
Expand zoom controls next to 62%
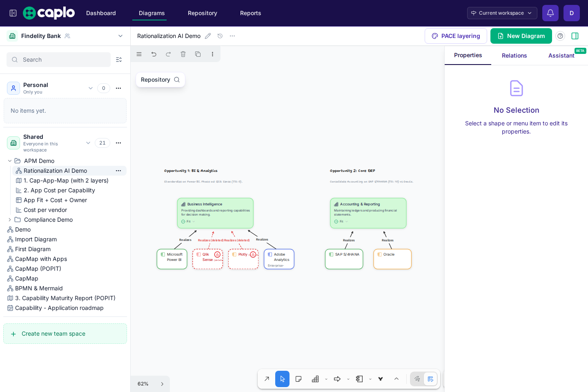[162, 384]
